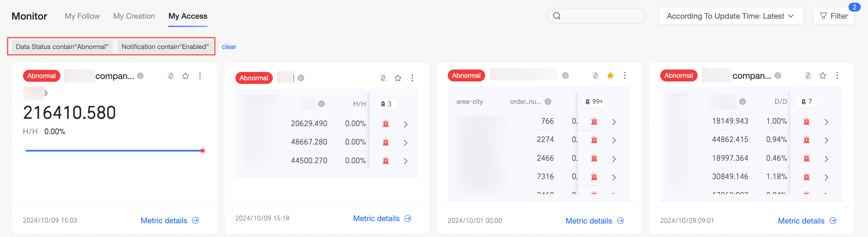Click the area-city column header
This screenshot has height=237, width=868.
coord(469,101)
